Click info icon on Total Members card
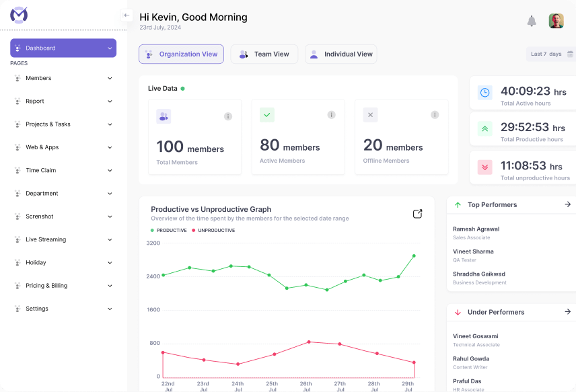The height and width of the screenshot is (392, 576). [228, 116]
